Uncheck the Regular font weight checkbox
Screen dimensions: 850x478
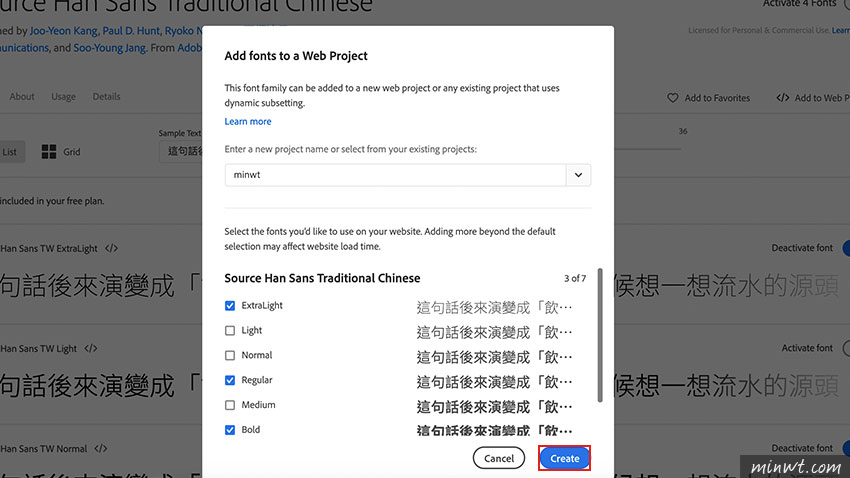(230, 380)
